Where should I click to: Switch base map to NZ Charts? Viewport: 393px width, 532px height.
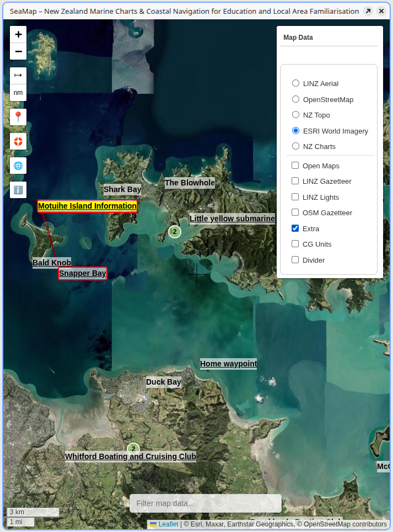coord(296,146)
